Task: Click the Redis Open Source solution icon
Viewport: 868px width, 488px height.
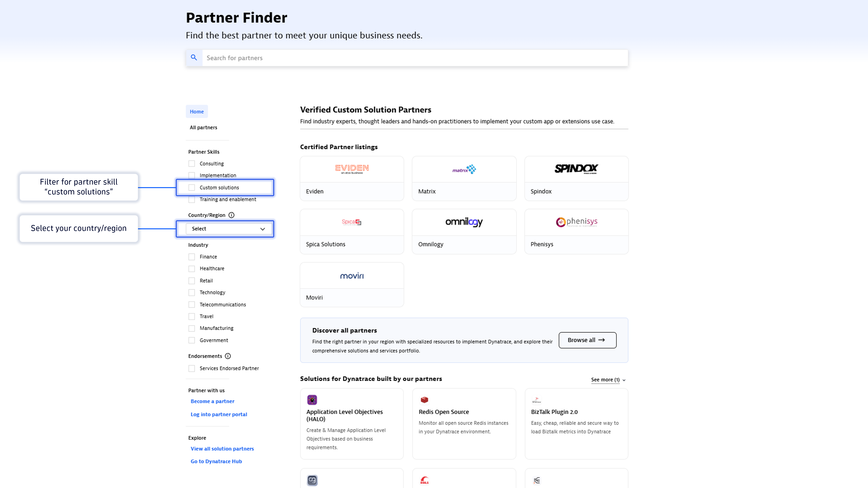Action: tap(425, 400)
